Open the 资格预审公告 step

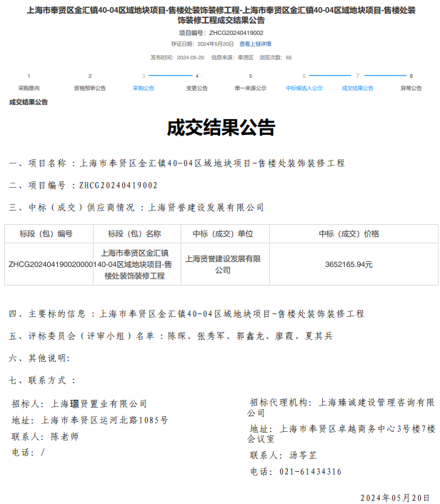[x=90, y=89]
